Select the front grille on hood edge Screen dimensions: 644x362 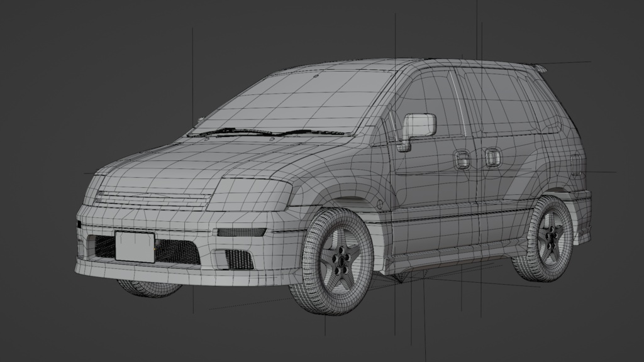coord(155,199)
